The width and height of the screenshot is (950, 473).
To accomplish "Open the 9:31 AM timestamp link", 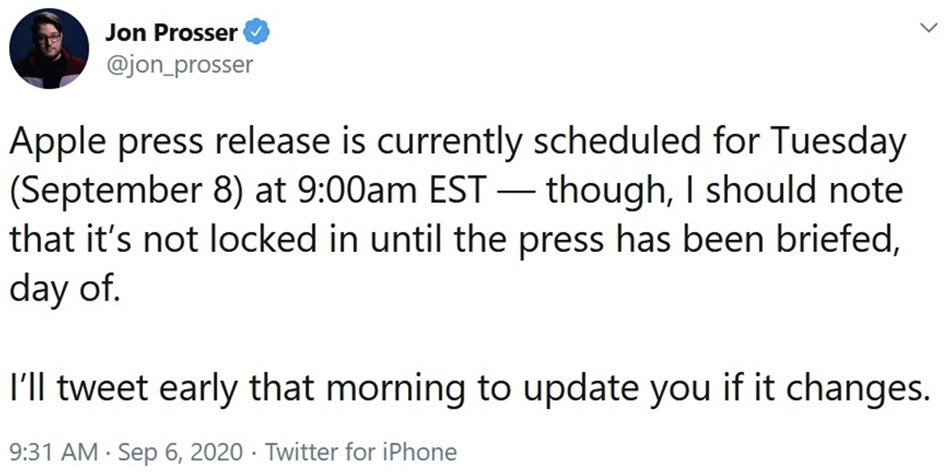I will tap(52, 452).
